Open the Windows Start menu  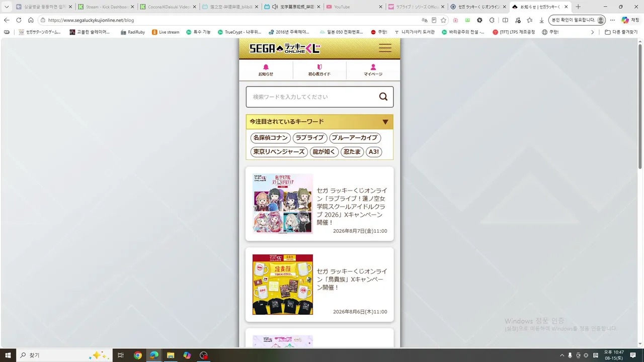pyautogui.click(x=8, y=355)
